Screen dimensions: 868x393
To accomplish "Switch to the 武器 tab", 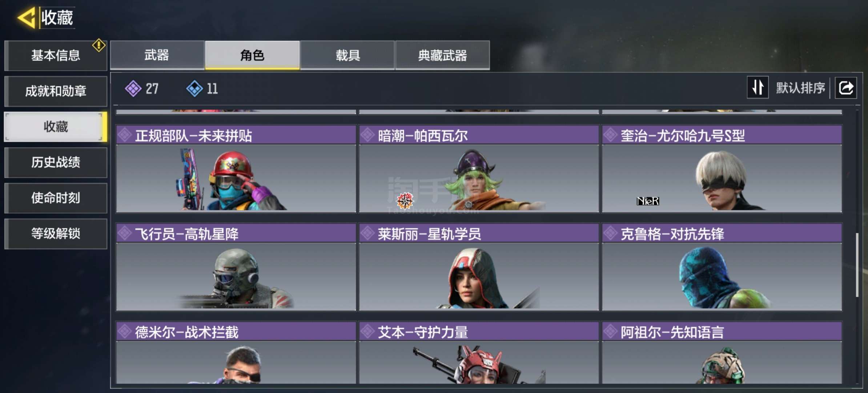I will click(157, 55).
